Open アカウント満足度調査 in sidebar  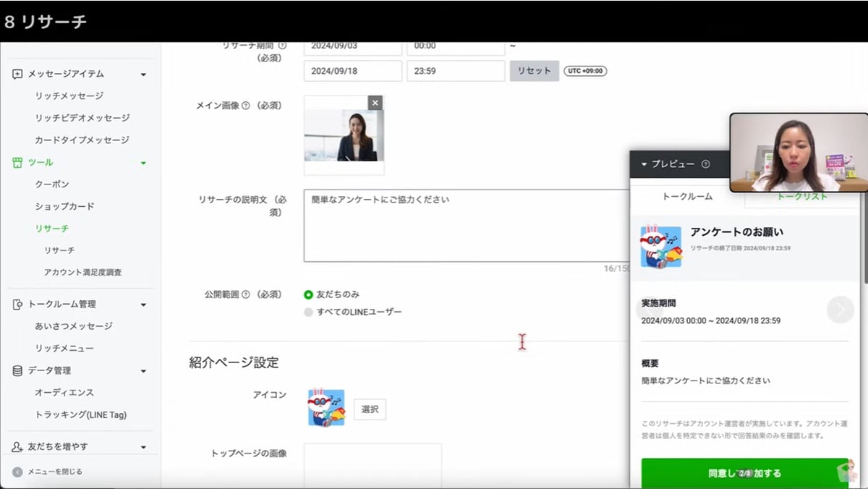82,273
